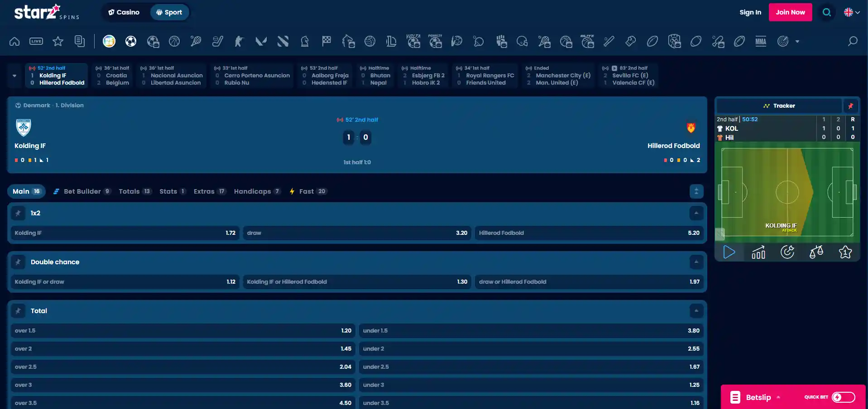Select the racing checkered flag icon
Viewport: 868px width, 409px height.
click(x=326, y=42)
